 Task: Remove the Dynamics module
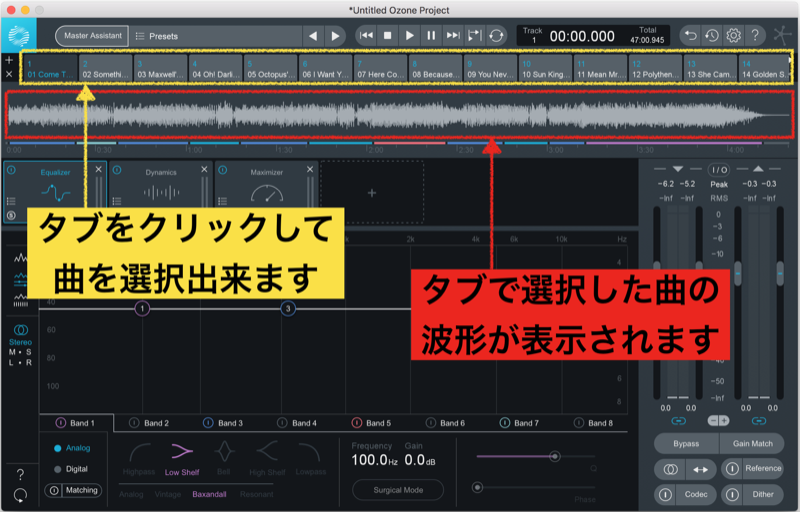coord(204,169)
